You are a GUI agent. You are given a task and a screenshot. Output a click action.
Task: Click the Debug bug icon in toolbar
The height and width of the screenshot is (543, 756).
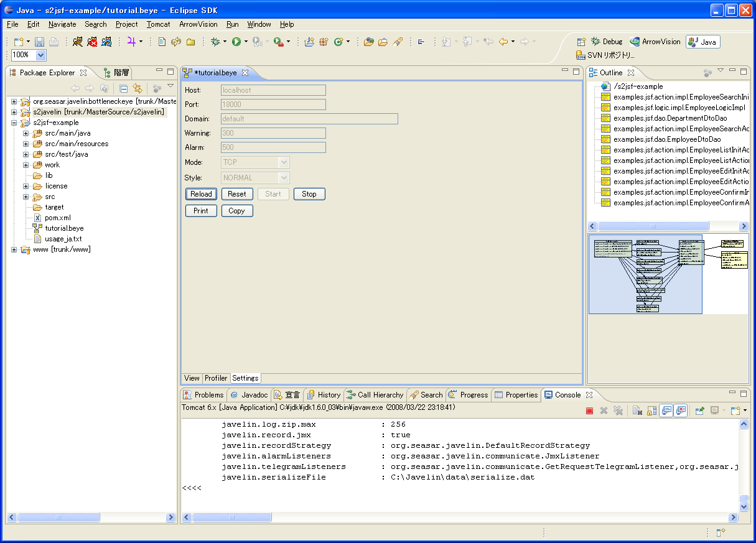(216, 42)
